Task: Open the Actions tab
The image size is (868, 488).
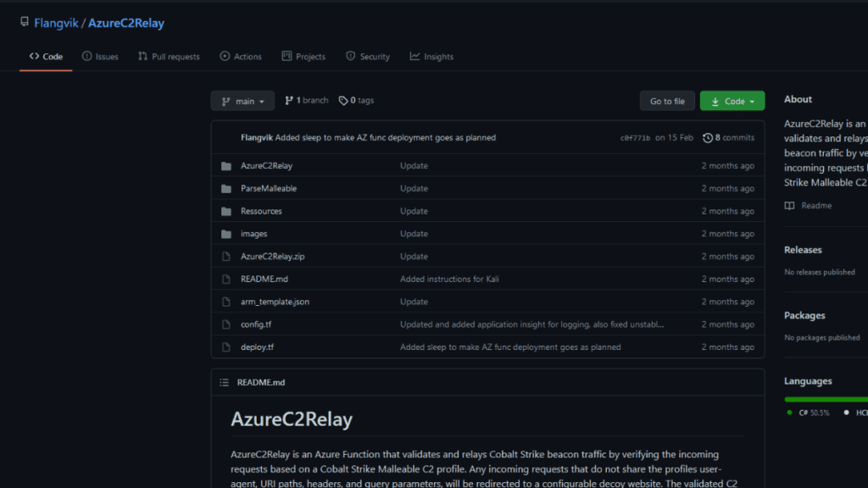Action: click(x=241, y=57)
